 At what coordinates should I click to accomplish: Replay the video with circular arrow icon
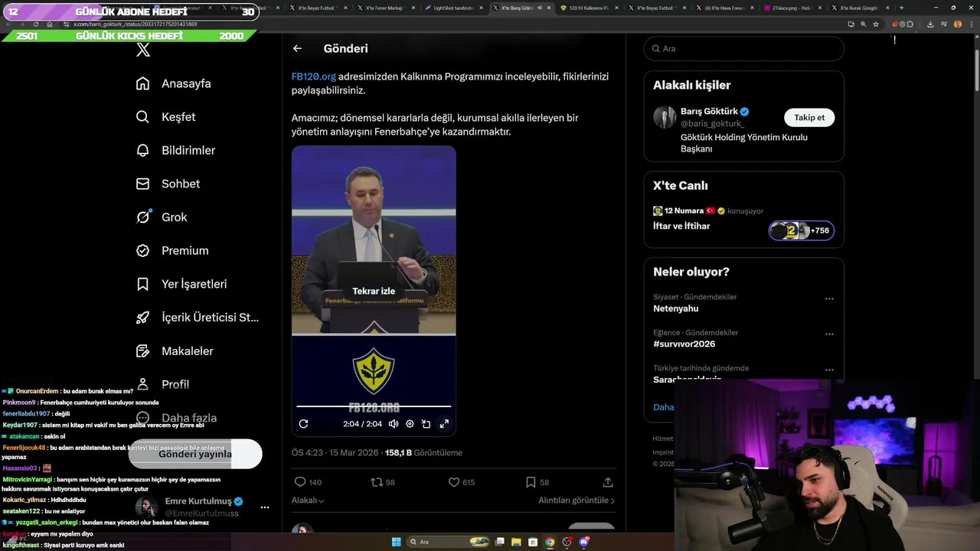303,424
